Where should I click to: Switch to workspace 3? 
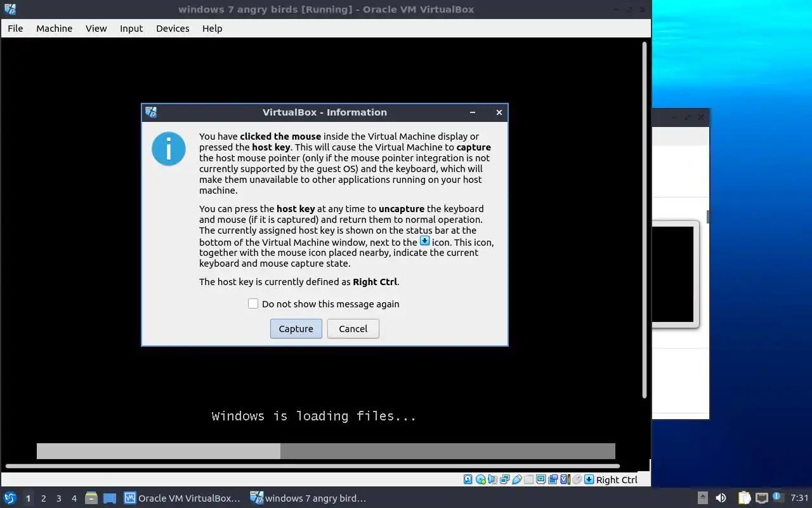(58, 498)
